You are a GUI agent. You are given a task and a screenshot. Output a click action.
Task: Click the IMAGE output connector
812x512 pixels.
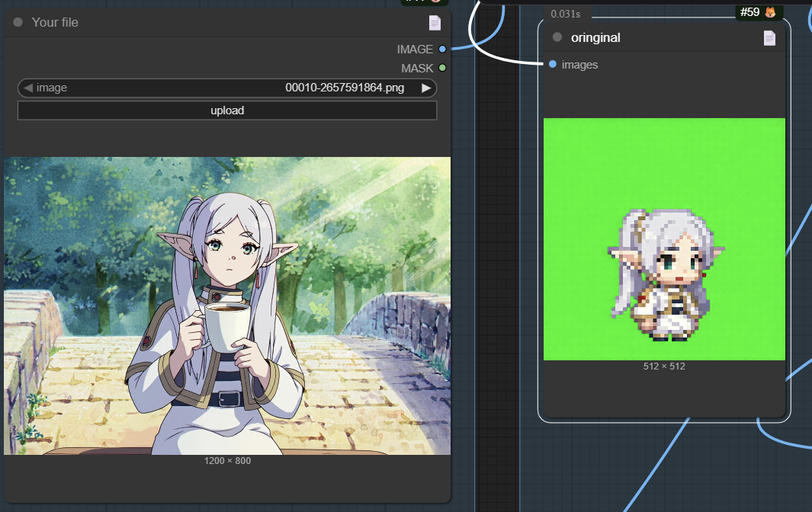[442, 50]
